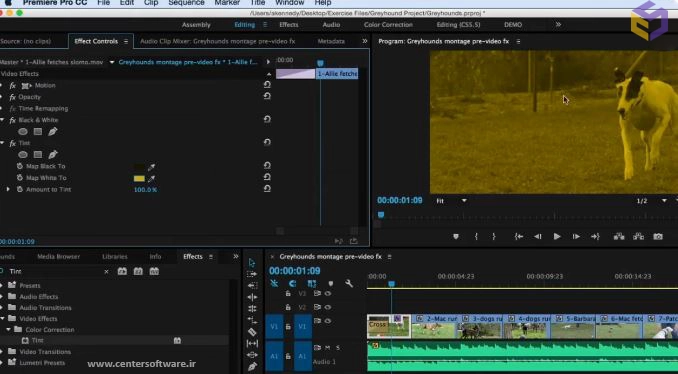Select the Pen tool in tools panel
Screen dimensions: 678x374
point(252,366)
